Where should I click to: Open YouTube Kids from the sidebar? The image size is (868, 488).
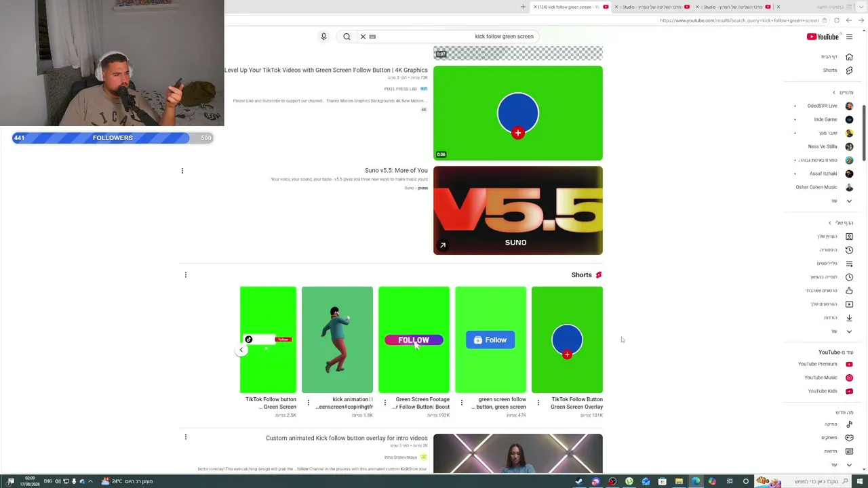pos(830,391)
